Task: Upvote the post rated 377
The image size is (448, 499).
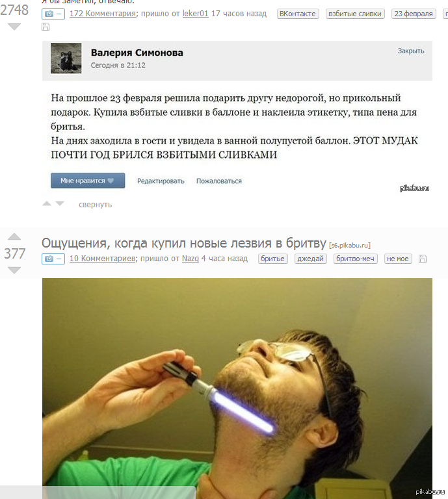Action: click(x=14, y=237)
